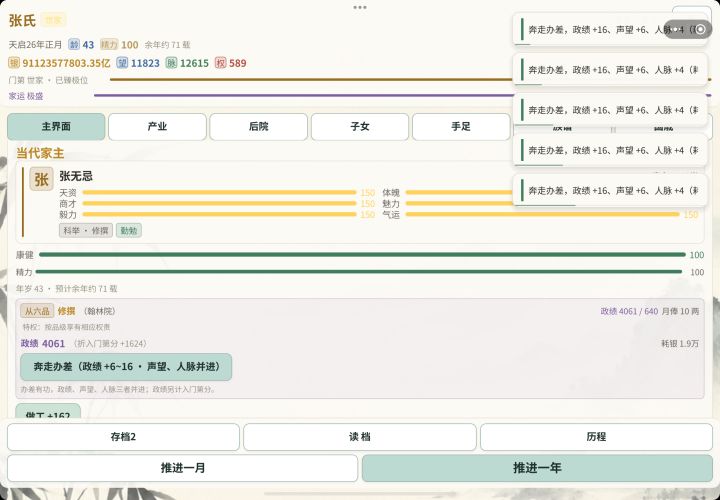
Task: Click the date 天启26年正月
Action: [x=35, y=45]
